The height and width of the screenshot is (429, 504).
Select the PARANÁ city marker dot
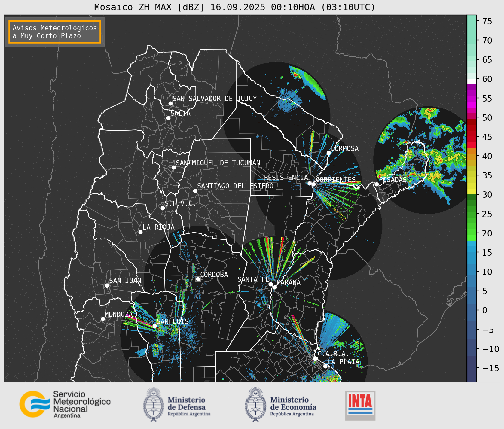(275, 287)
